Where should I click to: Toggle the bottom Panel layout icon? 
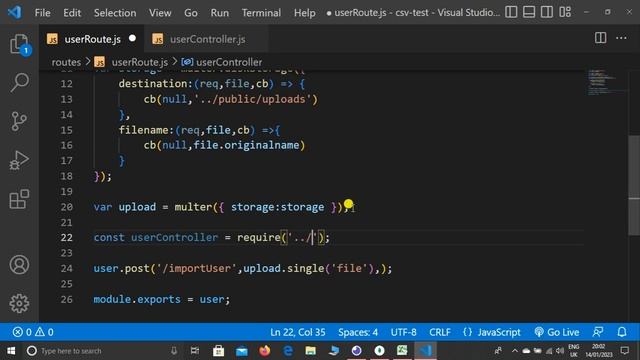[x=529, y=12]
